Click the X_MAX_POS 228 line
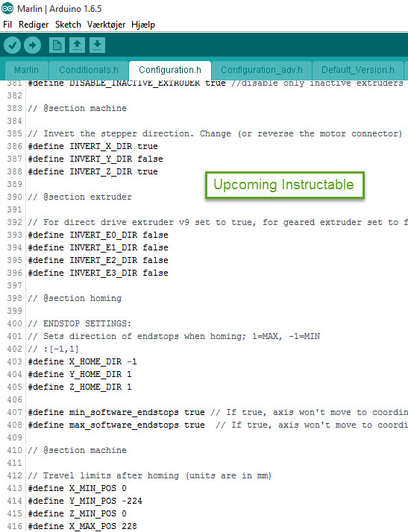 point(83,526)
